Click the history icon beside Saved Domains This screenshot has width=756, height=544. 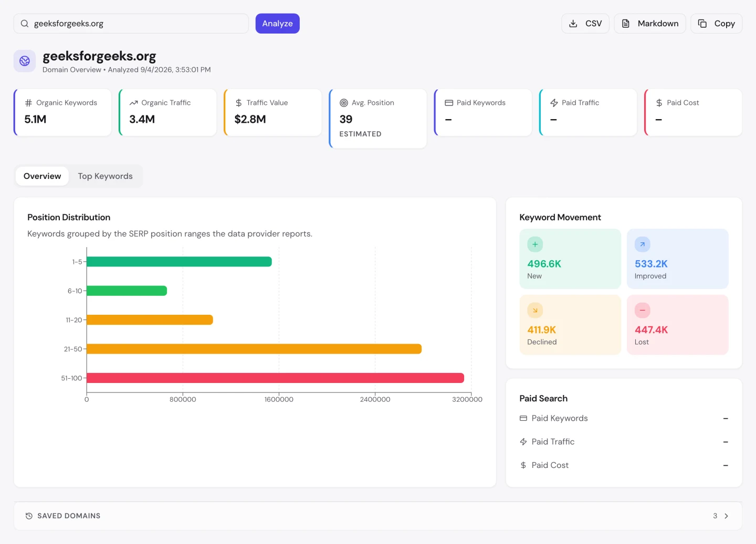(29, 516)
